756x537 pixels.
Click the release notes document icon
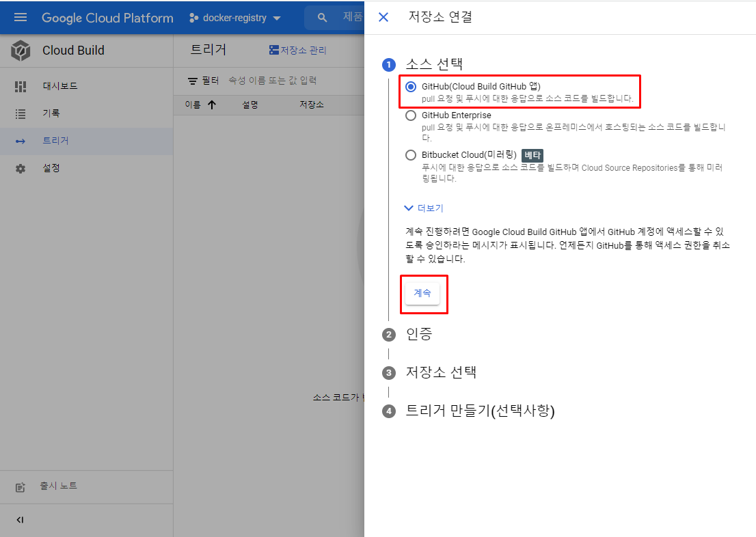21,487
